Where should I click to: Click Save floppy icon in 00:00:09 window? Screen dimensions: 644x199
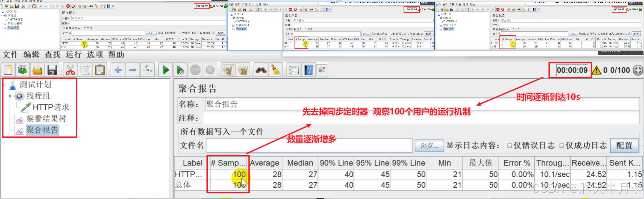[52, 70]
